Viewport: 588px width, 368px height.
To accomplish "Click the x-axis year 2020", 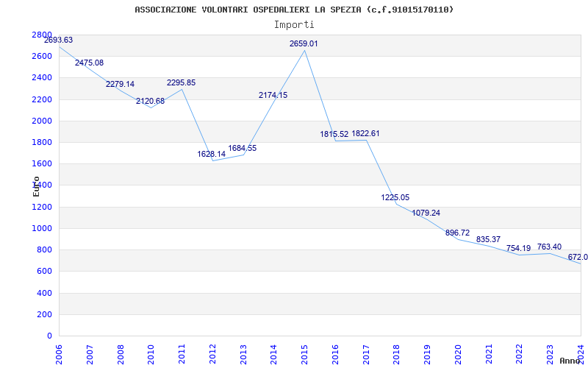I will point(458,355).
